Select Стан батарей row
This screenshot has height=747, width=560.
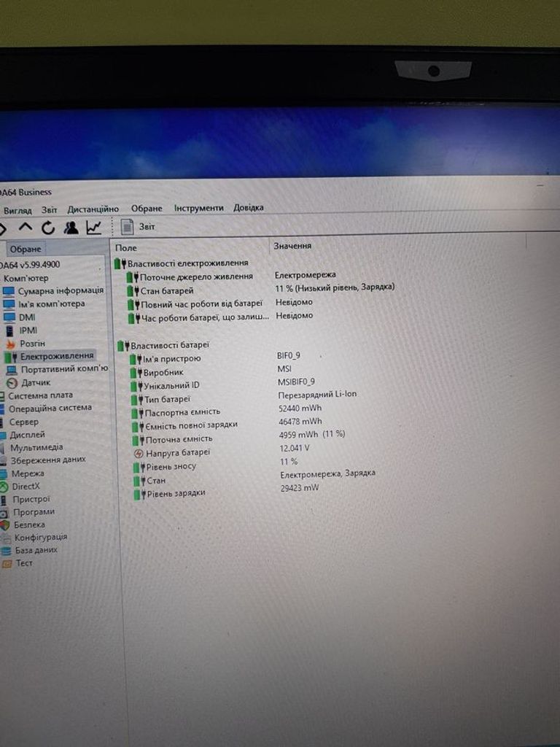(x=261, y=289)
